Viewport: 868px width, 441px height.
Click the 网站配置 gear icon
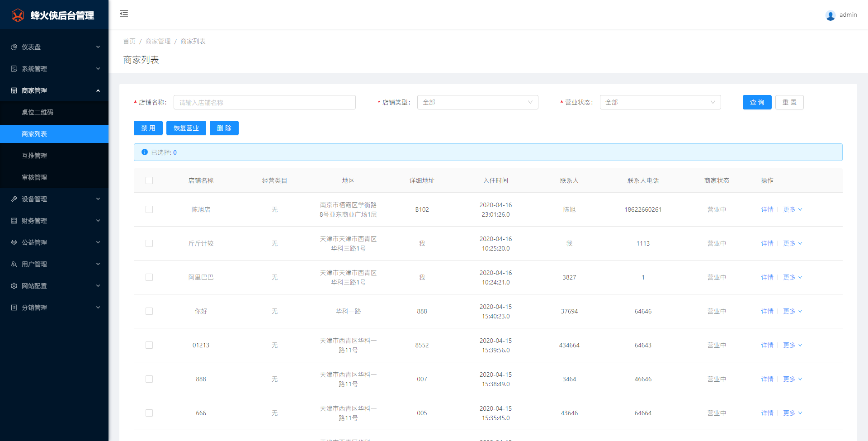point(14,286)
